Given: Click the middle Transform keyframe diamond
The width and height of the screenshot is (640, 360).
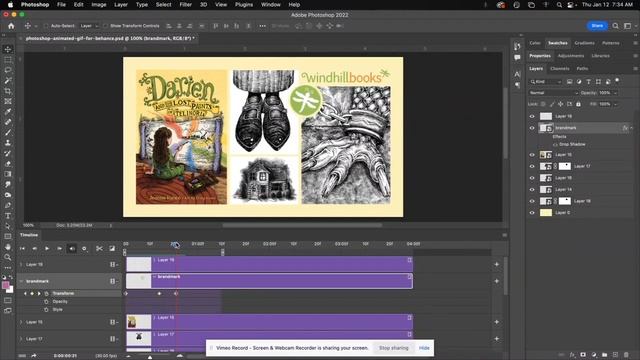Looking at the screenshot, I should tap(159, 293).
